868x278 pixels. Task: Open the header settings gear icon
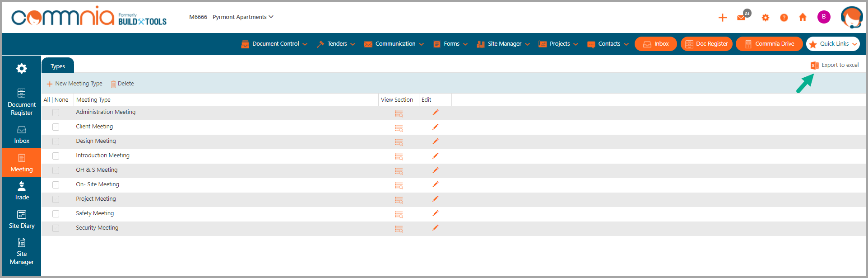(x=766, y=18)
